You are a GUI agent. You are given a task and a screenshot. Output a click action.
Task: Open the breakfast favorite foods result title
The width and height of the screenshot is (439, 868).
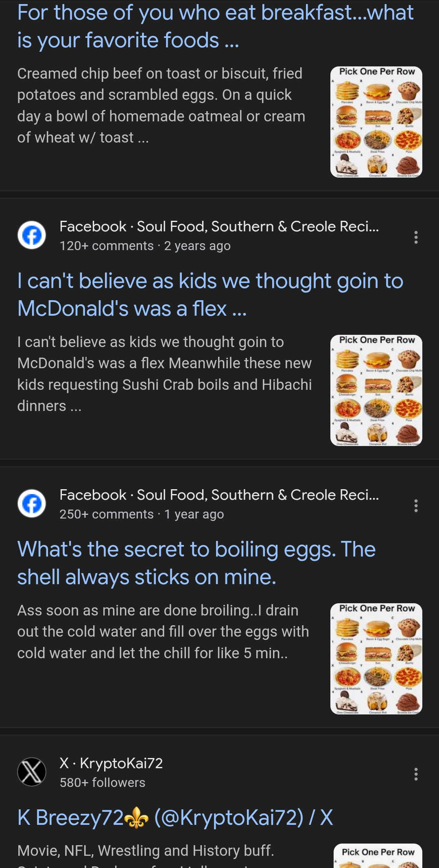tap(215, 26)
